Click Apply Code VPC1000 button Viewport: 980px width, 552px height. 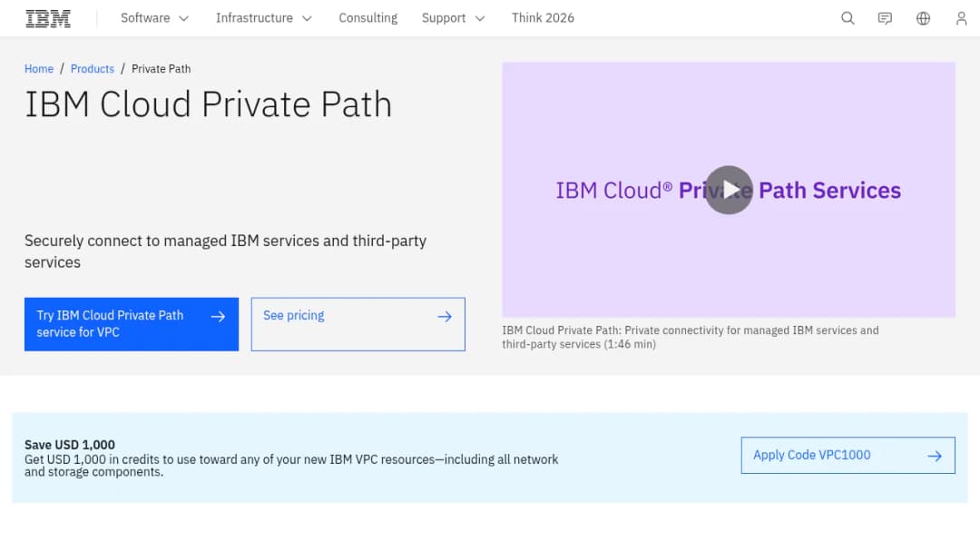(848, 455)
